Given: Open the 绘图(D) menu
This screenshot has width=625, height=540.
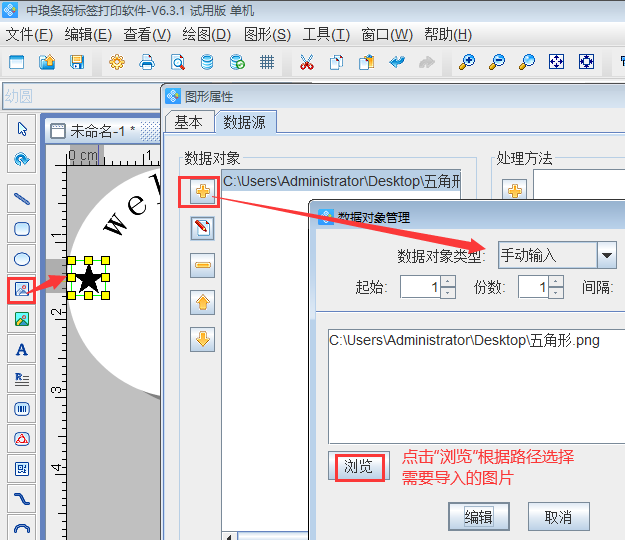Looking at the screenshot, I should coord(206,34).
